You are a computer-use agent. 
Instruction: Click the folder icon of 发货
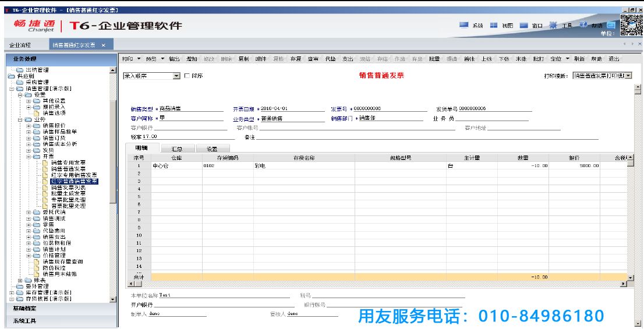(x=37, y=150)
